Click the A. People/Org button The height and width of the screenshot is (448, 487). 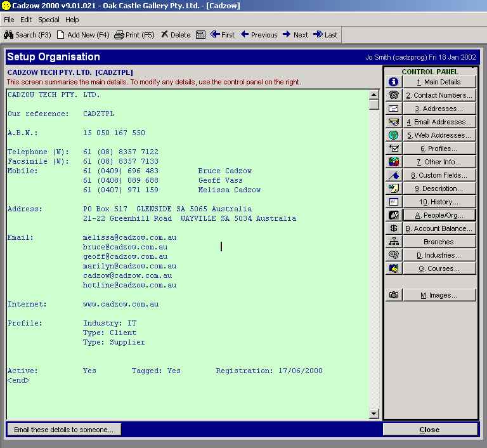[439, 215]
